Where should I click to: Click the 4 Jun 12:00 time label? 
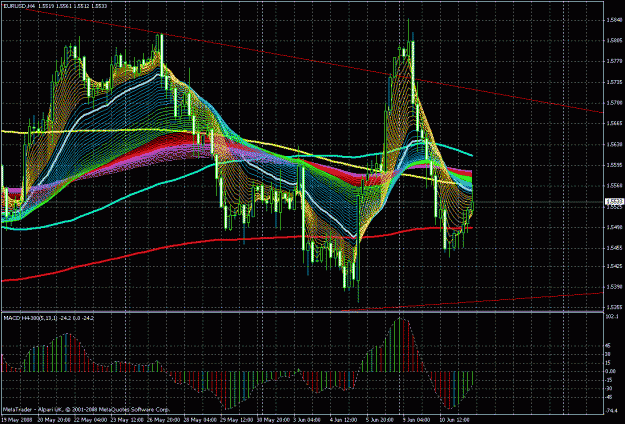(x=343, y=420)
